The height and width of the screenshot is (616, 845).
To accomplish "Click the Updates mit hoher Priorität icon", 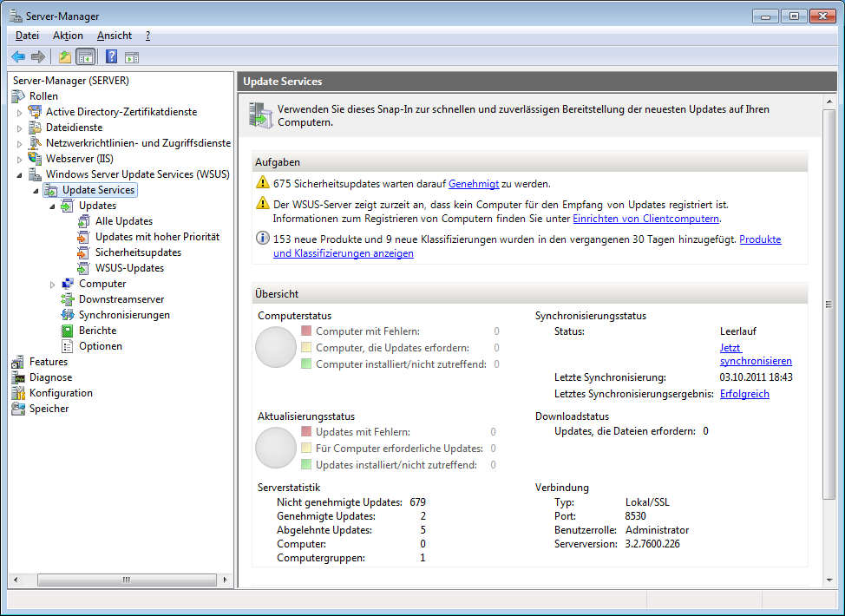I will [83, 237].
